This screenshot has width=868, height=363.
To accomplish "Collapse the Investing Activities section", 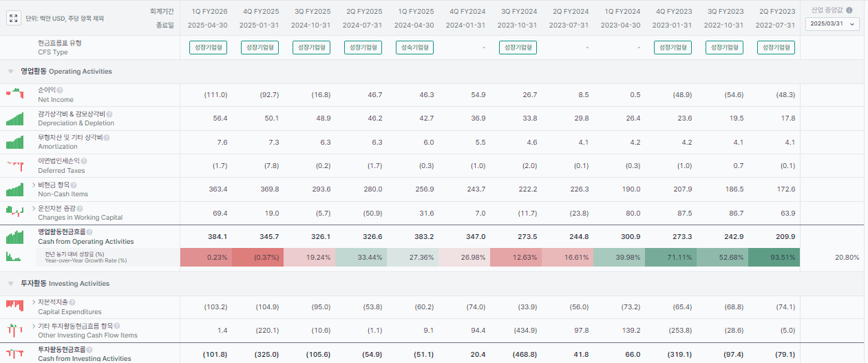I will (x=11, y=284).
